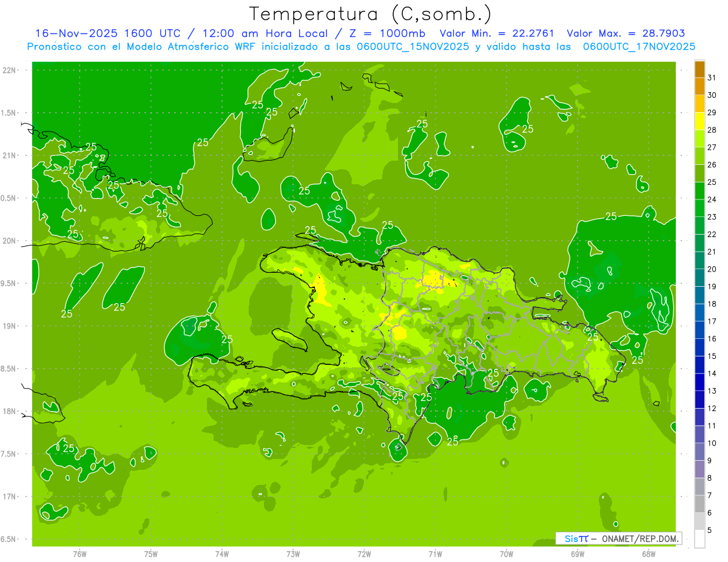This screenshot has height=562, width=728.
Task: Click the legend value "5"
Action: [x=710, y=530]
